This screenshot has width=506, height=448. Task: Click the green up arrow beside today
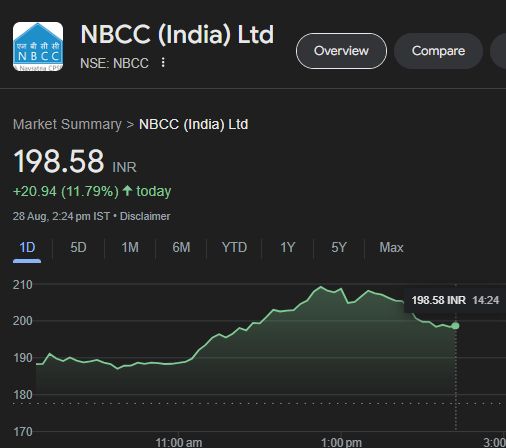[127, 191]
